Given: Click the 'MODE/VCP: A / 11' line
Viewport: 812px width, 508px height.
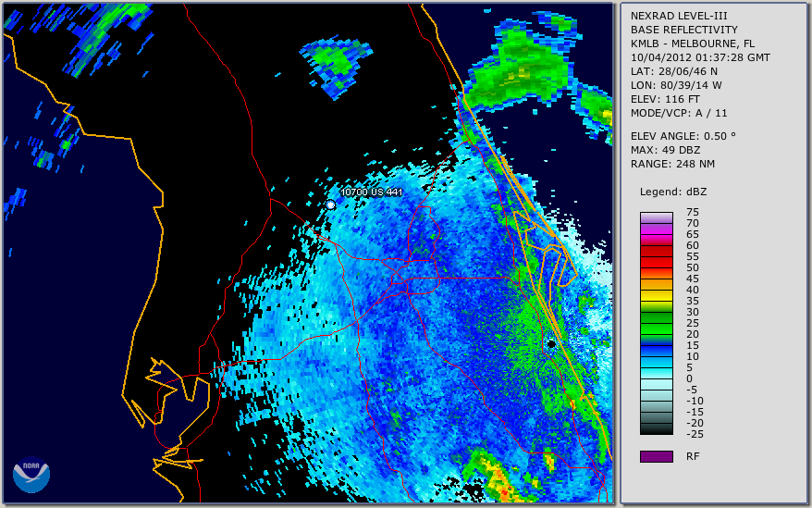Looking at the screenshot, I should [679, 113].
